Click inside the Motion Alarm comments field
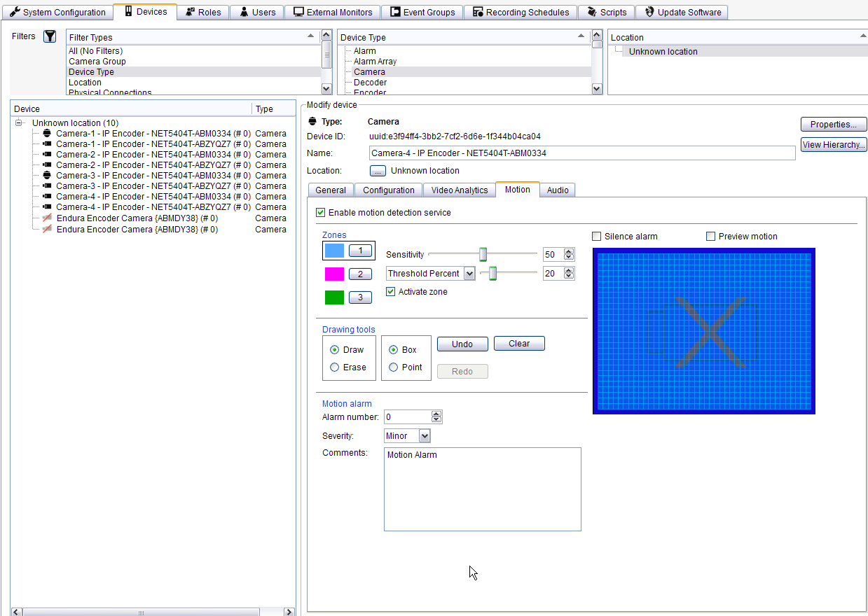The width and height of the screenshot is (868, 616). click(x=481, y=489)
